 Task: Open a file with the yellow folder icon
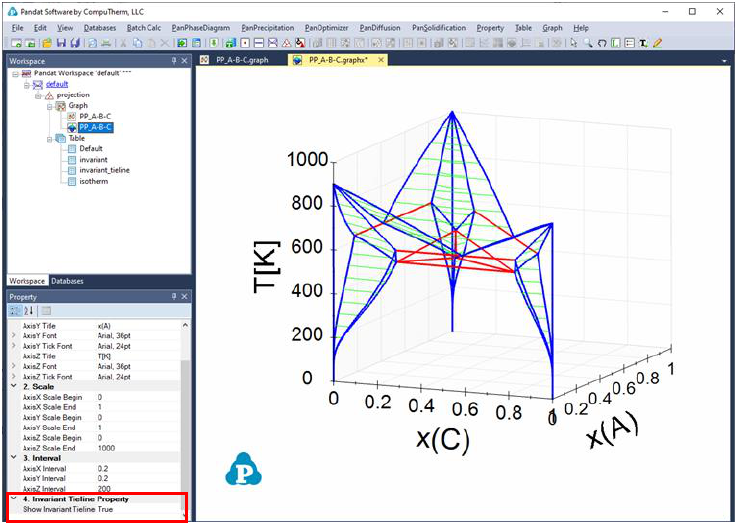[47, 43]
